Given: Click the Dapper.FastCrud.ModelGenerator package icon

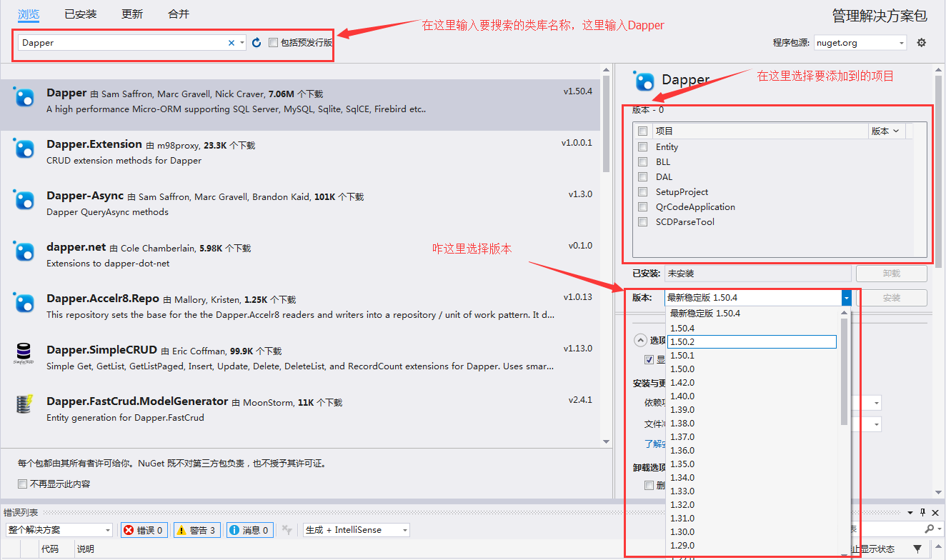Looking at the screenshot, I should pyautogui.click(x=24, y=405).
